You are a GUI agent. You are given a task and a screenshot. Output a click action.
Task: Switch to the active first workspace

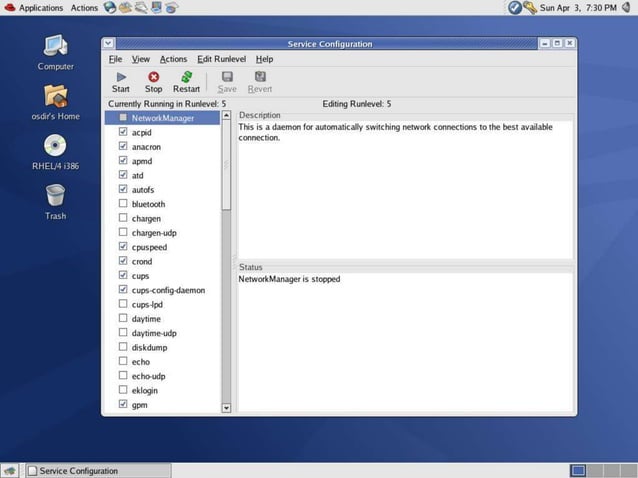pos(578,471)
